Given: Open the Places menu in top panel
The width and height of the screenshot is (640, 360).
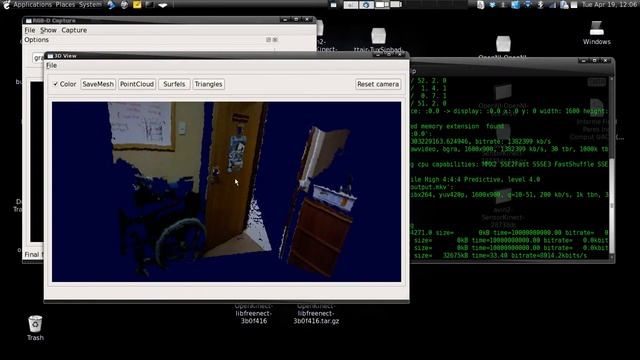Looking at the screenshot, I should 65,5.
